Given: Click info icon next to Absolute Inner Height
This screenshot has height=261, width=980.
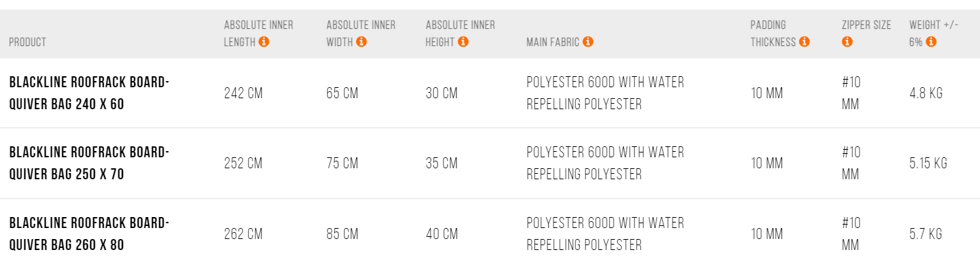Looking at the screenshot, I should [463, 42].
